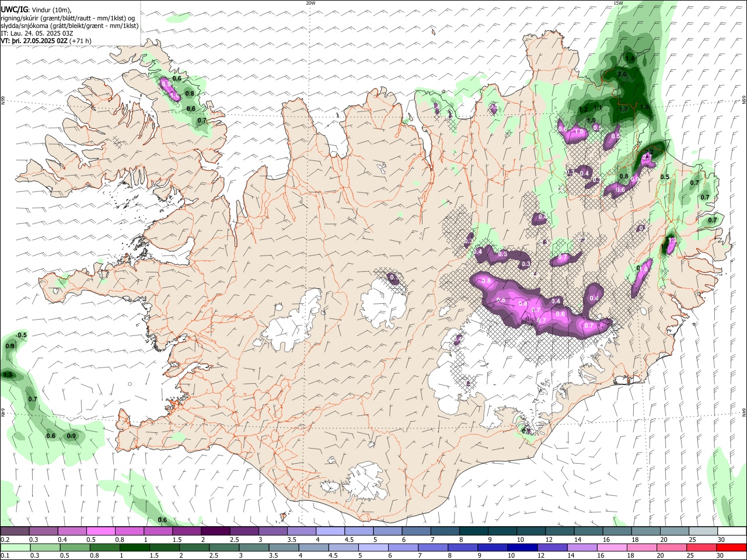Click the 10 label in lower legend row
Image resolution: width=747 pixels, height=560 pixels.
tap(511, 555)
